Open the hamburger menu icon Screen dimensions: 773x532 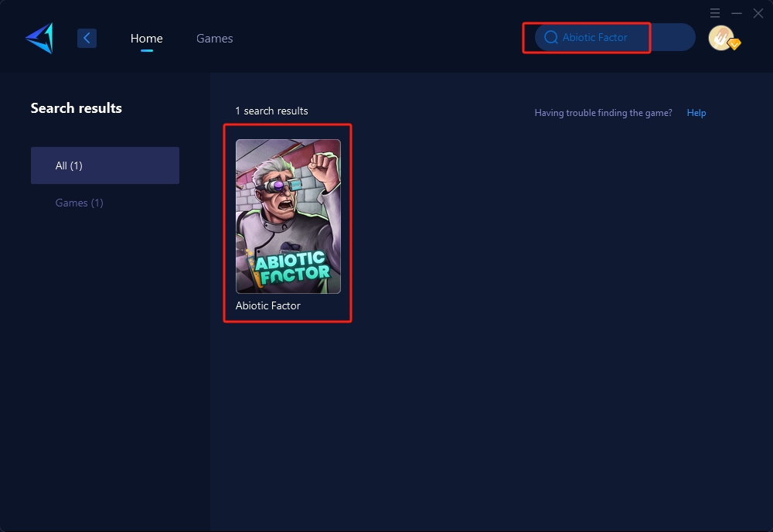point(715,13)
